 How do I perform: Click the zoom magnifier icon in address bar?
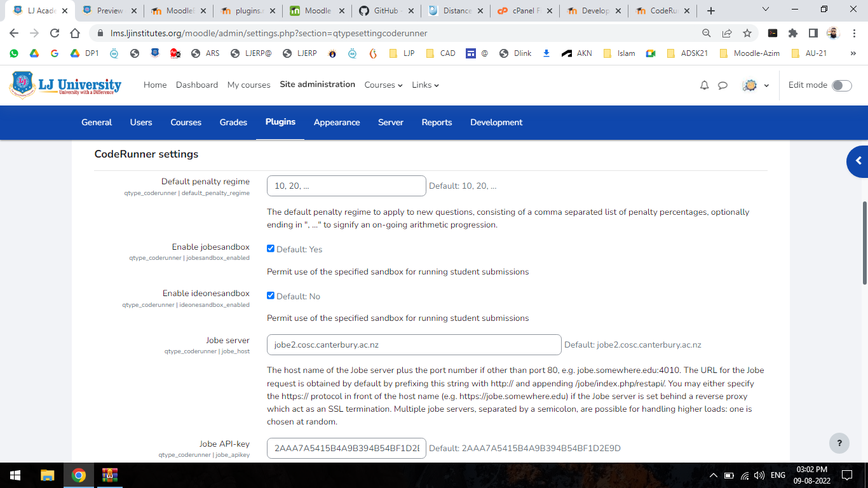(x=707, y=33)
